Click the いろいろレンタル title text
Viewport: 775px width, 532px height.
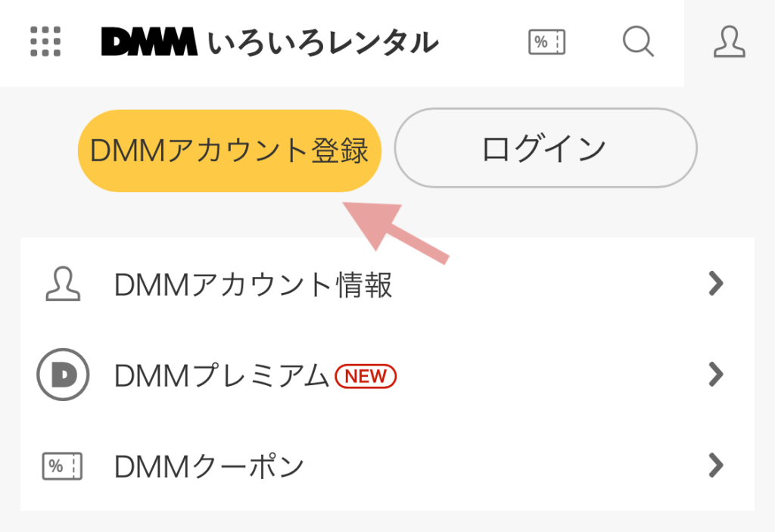coord(322,42)
